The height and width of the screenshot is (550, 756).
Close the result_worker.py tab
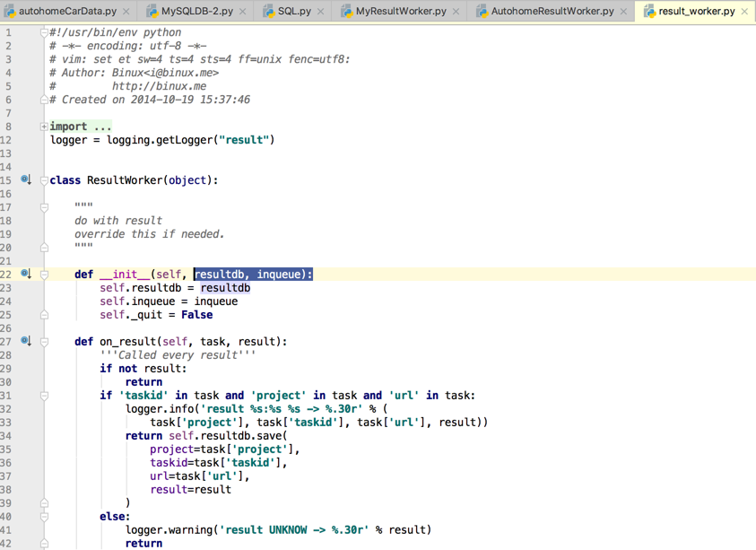point(744,12)
